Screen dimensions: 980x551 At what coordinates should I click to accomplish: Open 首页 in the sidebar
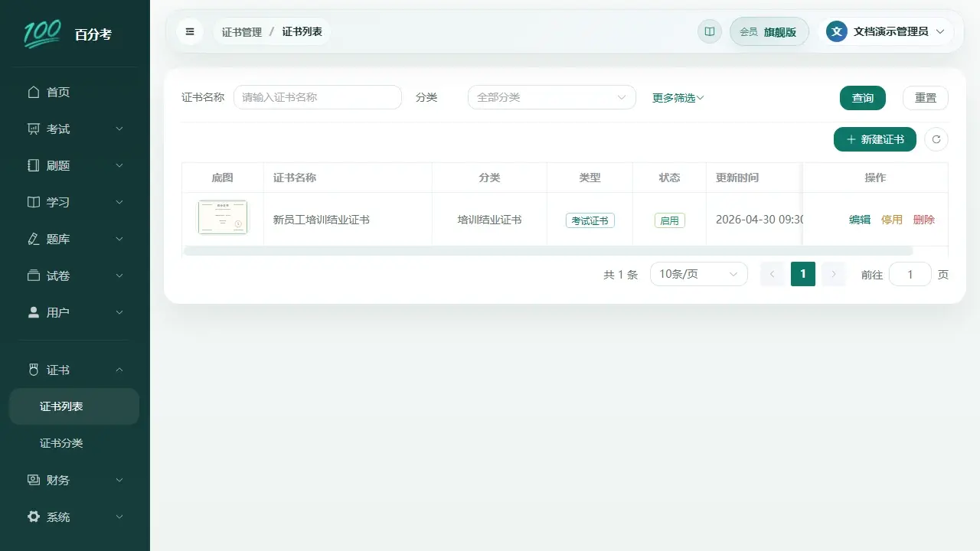point(75,92)
